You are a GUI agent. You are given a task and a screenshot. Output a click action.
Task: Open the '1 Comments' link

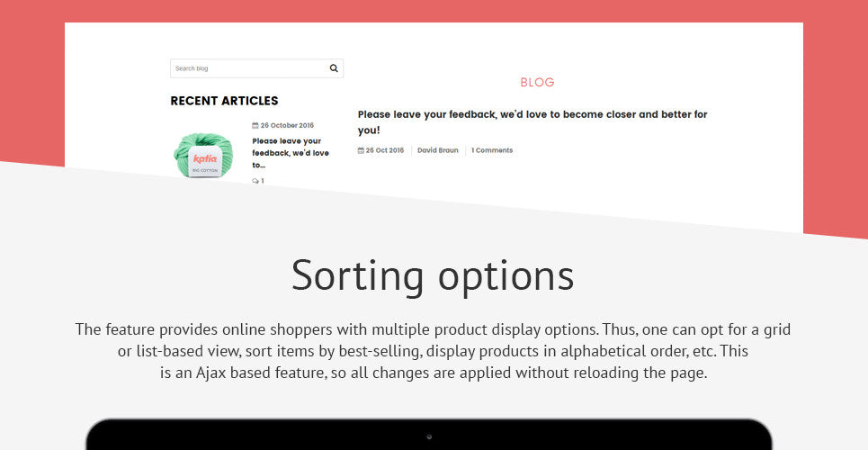(x=492, y=150)
